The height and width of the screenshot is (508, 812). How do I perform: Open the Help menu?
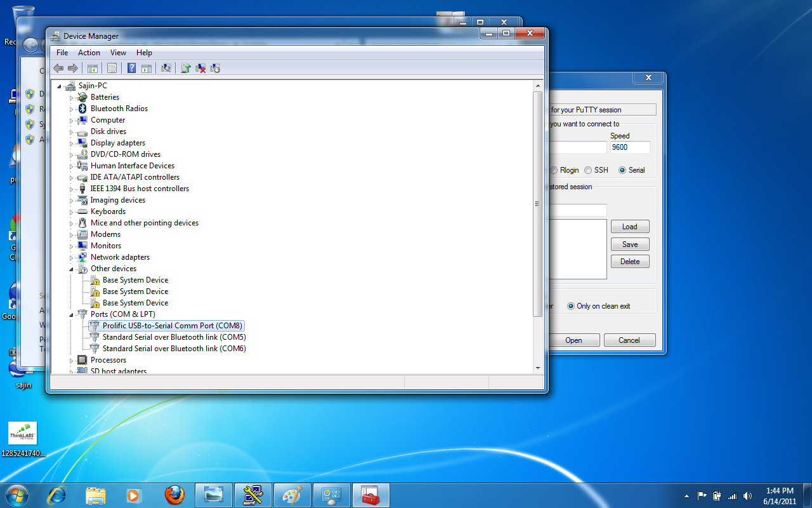pos(144,53)
